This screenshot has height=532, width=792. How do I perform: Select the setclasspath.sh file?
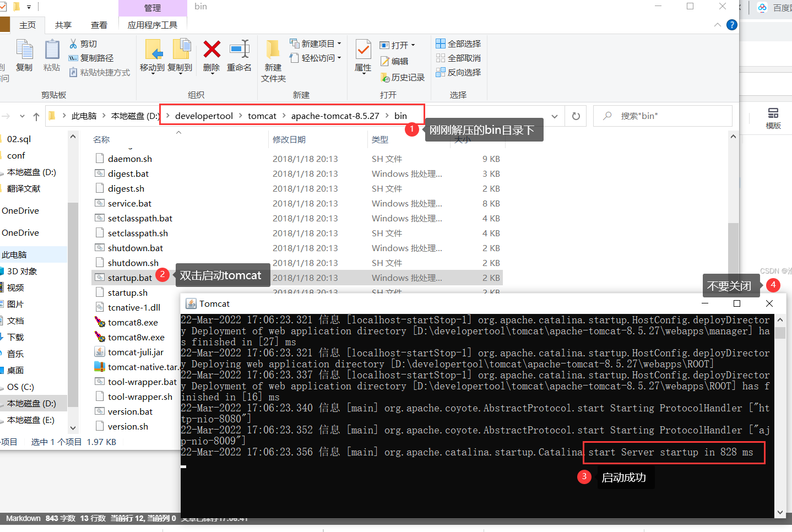pos(138,233)
